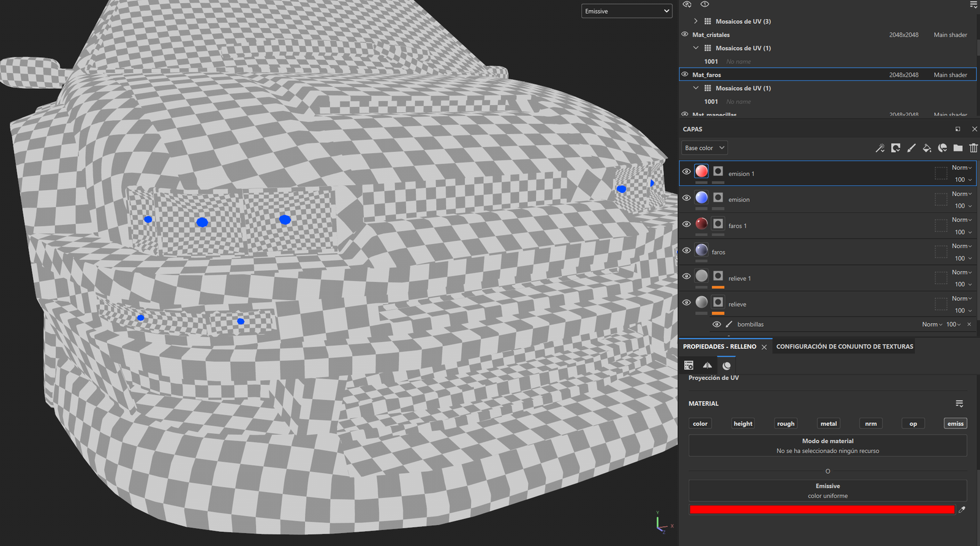This screenshot has width=980, height=546.
Task: Open blend mode dropdown for bombillas effect
Action: 932,324
